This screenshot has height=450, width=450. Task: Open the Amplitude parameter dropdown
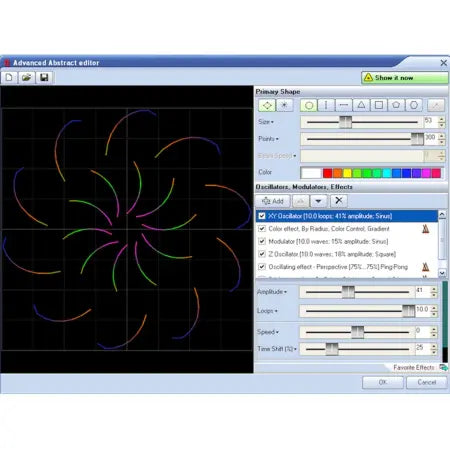[x=272, y=292]
